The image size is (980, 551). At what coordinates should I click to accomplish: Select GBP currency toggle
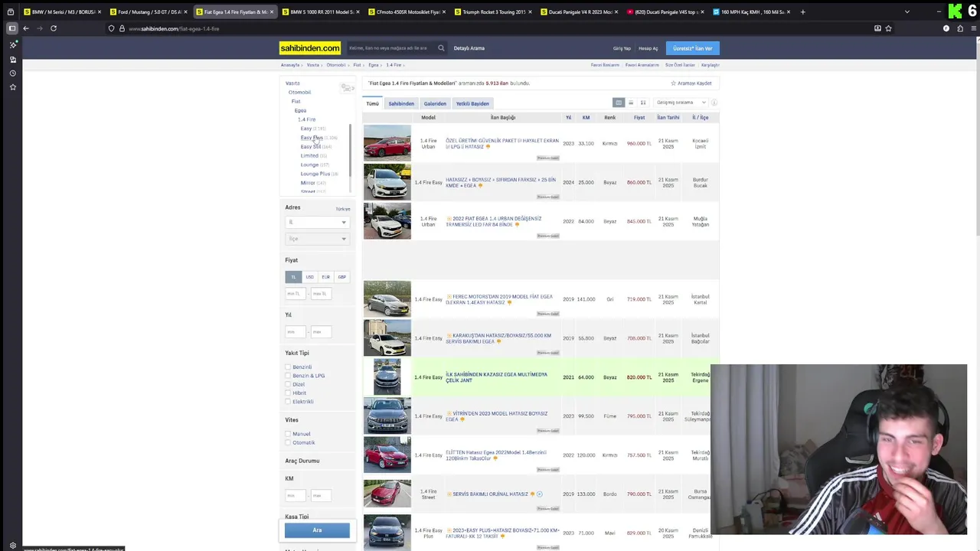[x=341, y=277]
